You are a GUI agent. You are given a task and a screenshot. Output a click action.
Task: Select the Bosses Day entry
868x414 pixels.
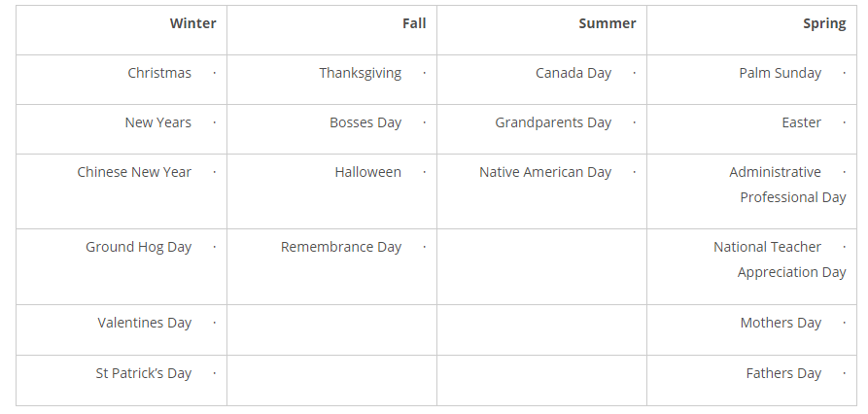[365, 122]
